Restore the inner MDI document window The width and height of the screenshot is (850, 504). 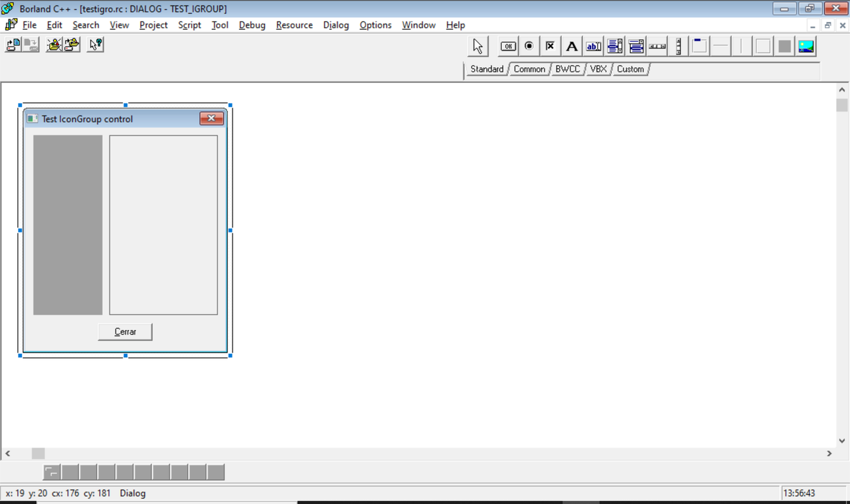(827, 25)
